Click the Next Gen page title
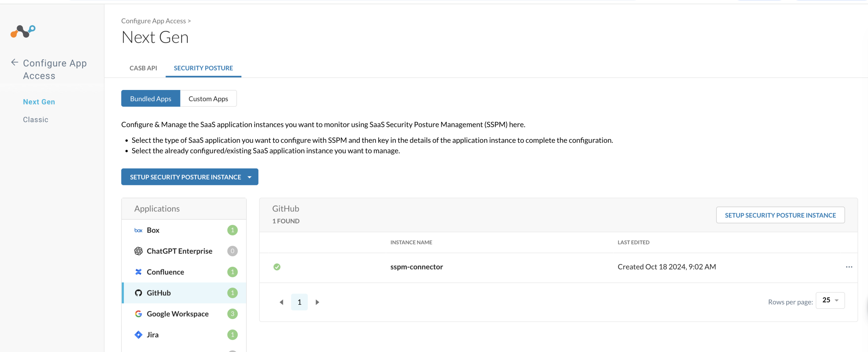Image resolution: width=868 pixels, height=352 pixels. [155, 37]
